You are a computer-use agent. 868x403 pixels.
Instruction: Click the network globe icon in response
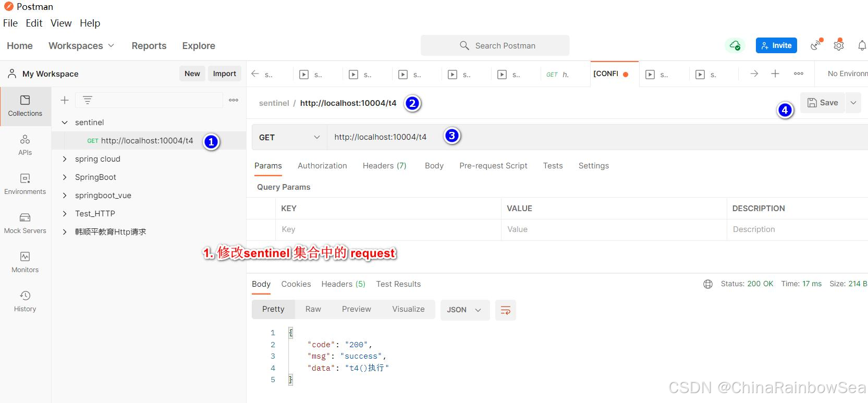[x=708, y=284]
